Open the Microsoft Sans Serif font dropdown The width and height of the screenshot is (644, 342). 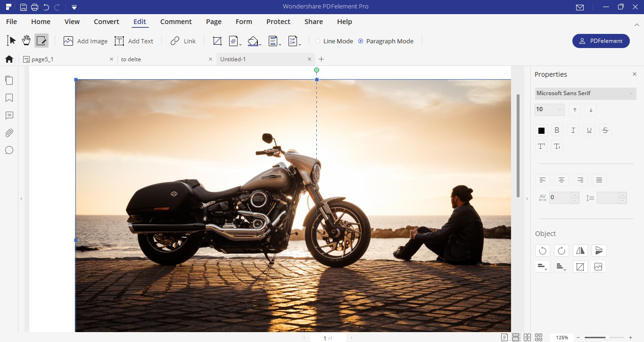tap(586, 93)
